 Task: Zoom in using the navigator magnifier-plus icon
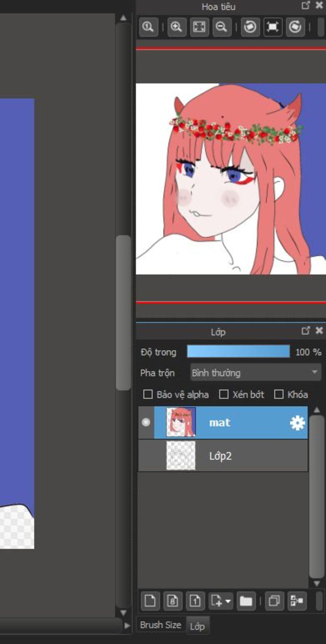point(176,27)
